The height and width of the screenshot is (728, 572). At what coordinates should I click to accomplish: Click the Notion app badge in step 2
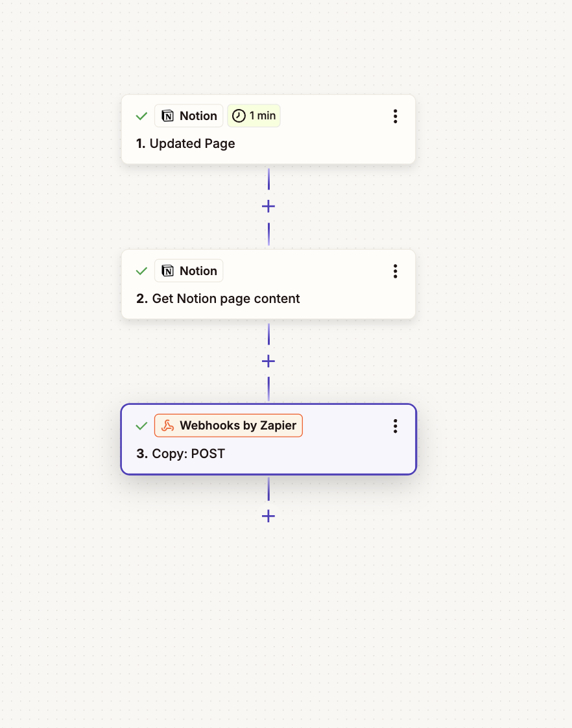point(189,271)
